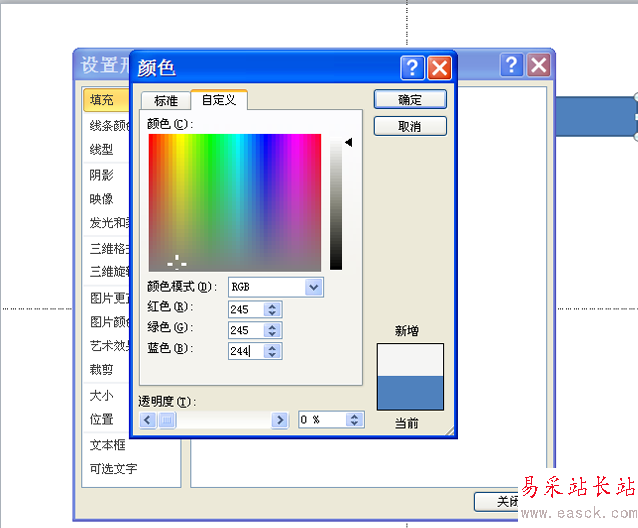Click the 绿色 spinner arrows
Image resolution: width=638 pixels, height=528 pixels.
pos(272,330)
